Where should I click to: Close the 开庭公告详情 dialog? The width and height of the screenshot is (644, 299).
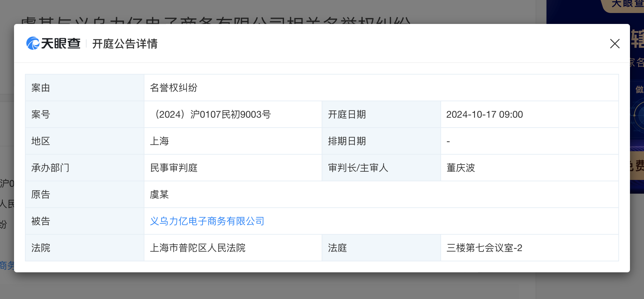(x=615, y=44)
